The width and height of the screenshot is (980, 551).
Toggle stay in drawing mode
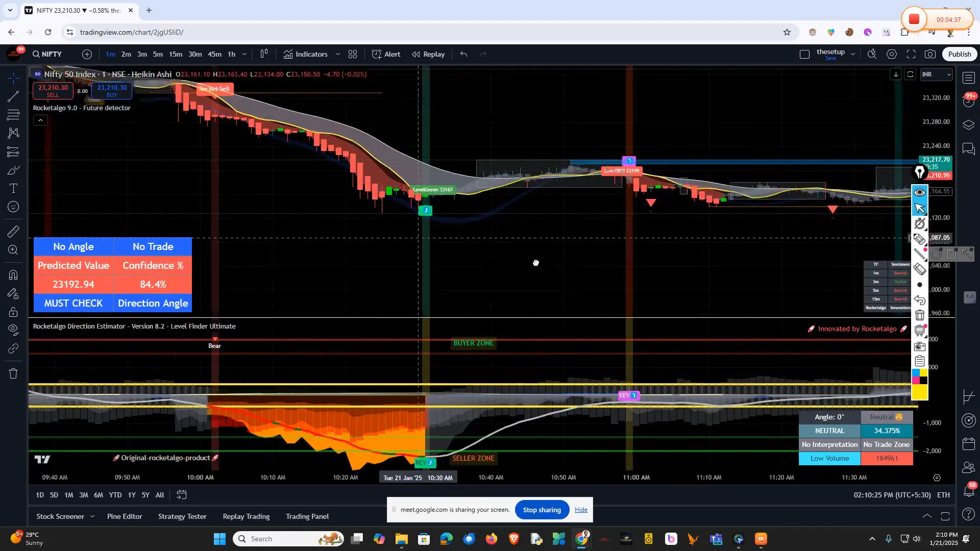point(13,293)
